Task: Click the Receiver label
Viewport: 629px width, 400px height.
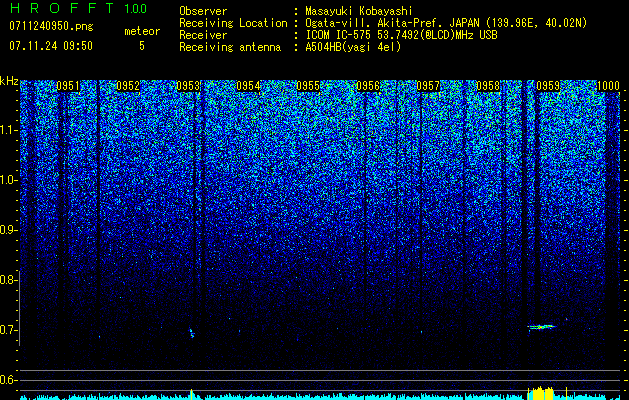Action: [203, 35]
